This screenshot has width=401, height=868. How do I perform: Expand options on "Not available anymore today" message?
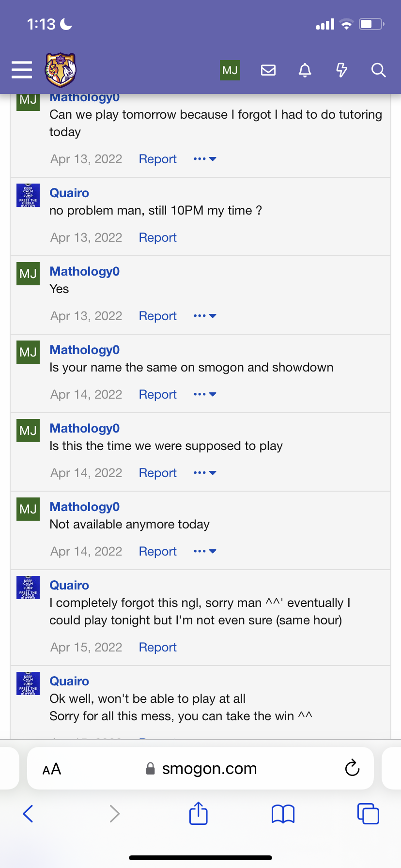[x=205, y=551]
